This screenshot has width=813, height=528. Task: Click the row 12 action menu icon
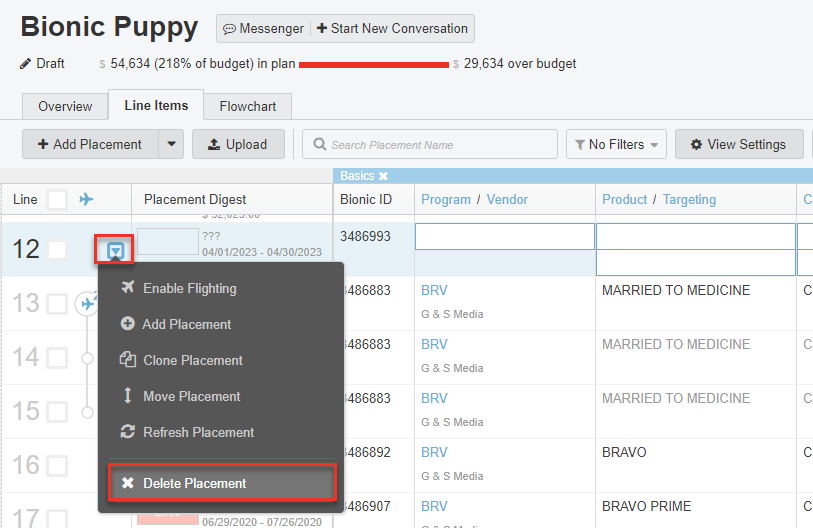(115, 250)
